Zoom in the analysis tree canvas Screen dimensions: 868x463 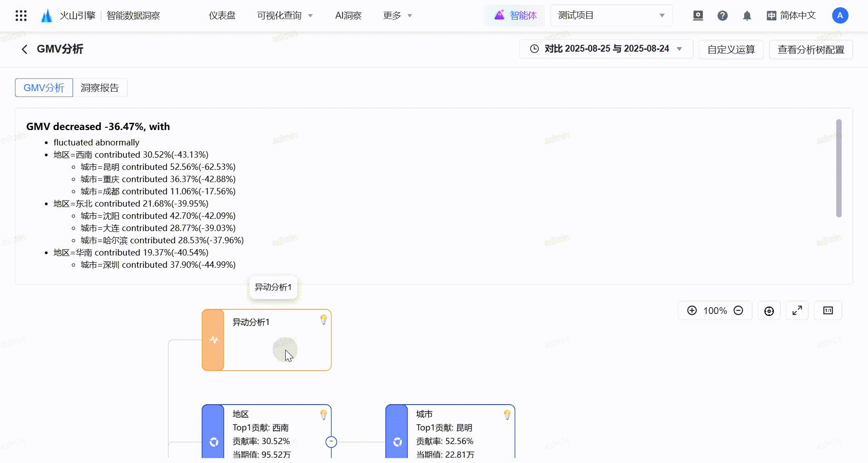(x=692, y=310)
